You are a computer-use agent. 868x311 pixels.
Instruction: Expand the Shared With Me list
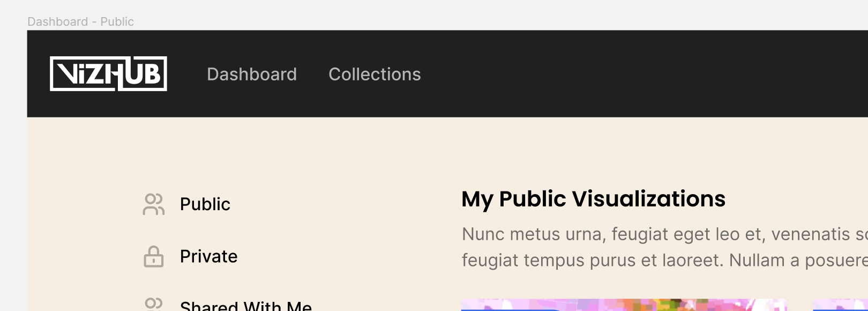point(245,306)
